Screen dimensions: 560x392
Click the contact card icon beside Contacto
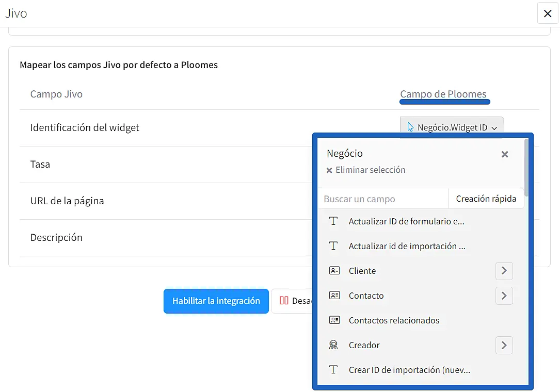point(334,296)
